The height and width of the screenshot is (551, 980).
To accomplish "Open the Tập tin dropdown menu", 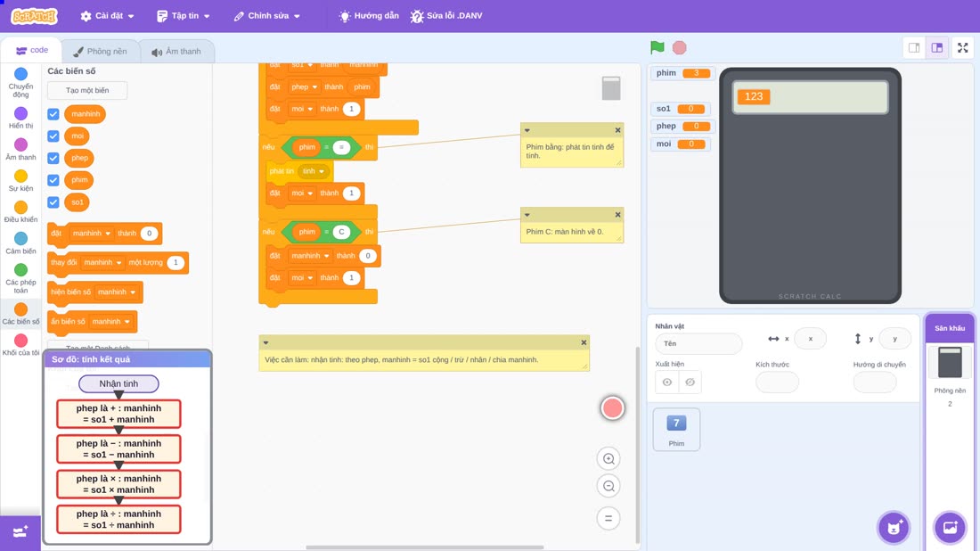I will click(x=184, y=16).
